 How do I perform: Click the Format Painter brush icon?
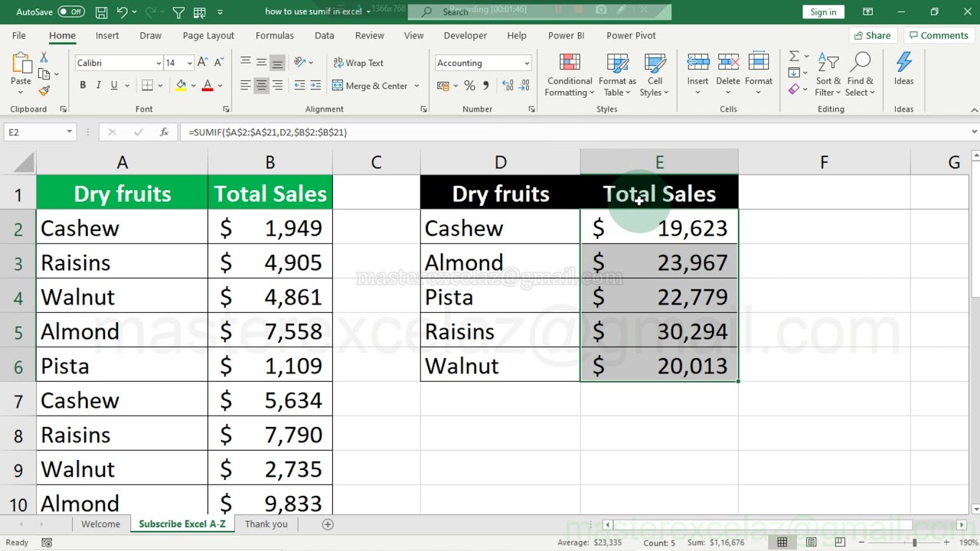tap(44, 90)
